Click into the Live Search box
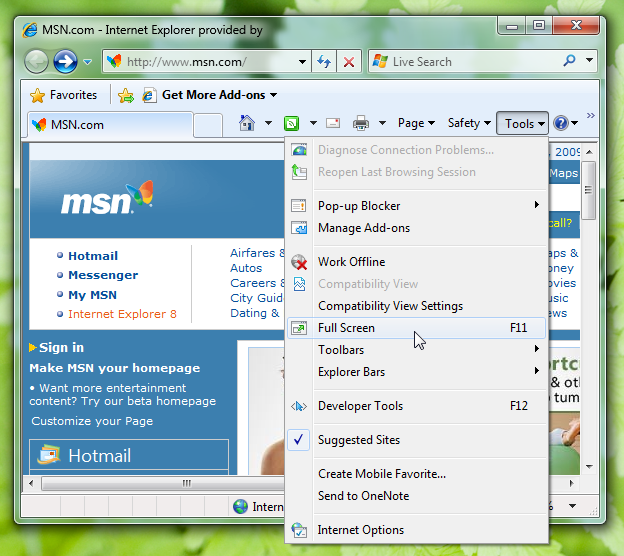This screenshot has height=556, width=624. tap(466, 61)
